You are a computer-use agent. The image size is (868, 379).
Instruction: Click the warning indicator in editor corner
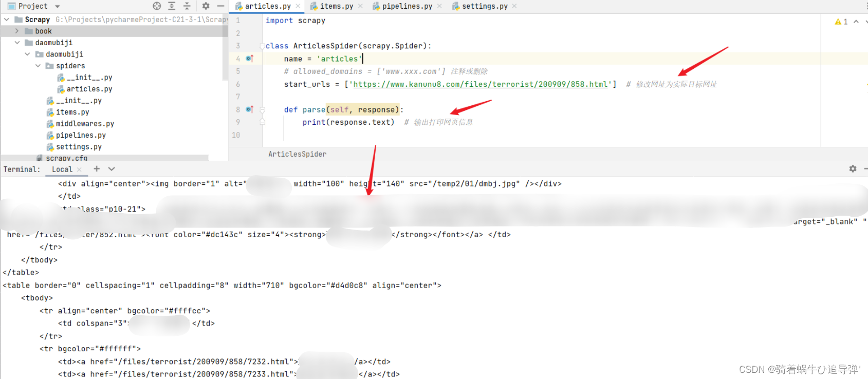[x=841, y=22]
